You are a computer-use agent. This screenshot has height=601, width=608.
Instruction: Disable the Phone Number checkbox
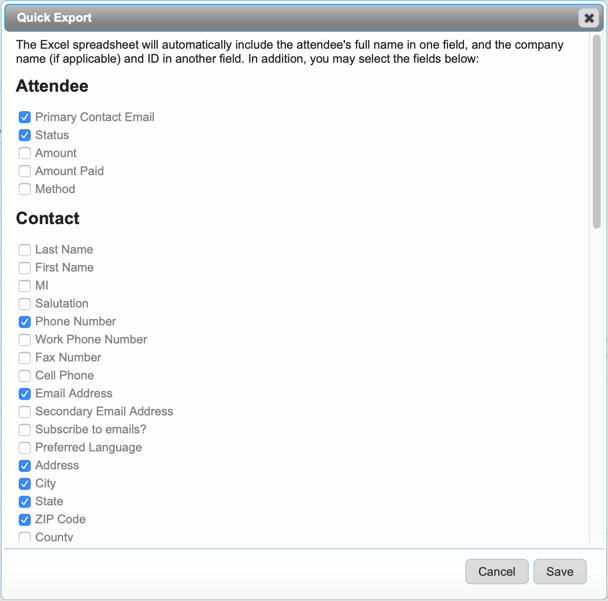point(25,322)
